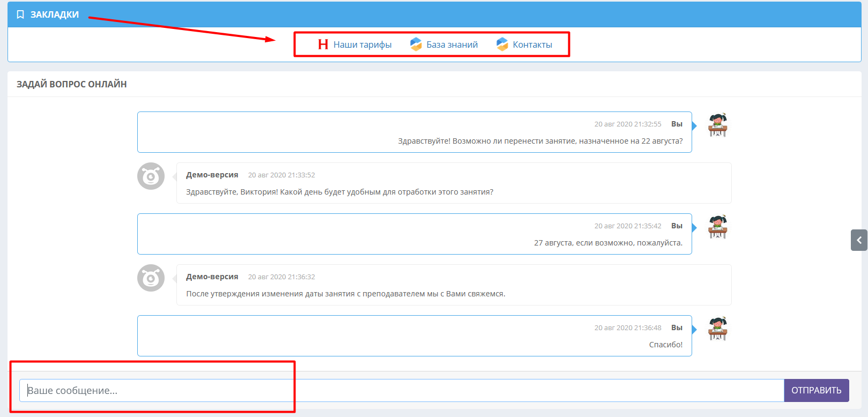868x417 pixels.
Task: Click the Вы label on the 21:36:48 message
Action: coord(677,327)
